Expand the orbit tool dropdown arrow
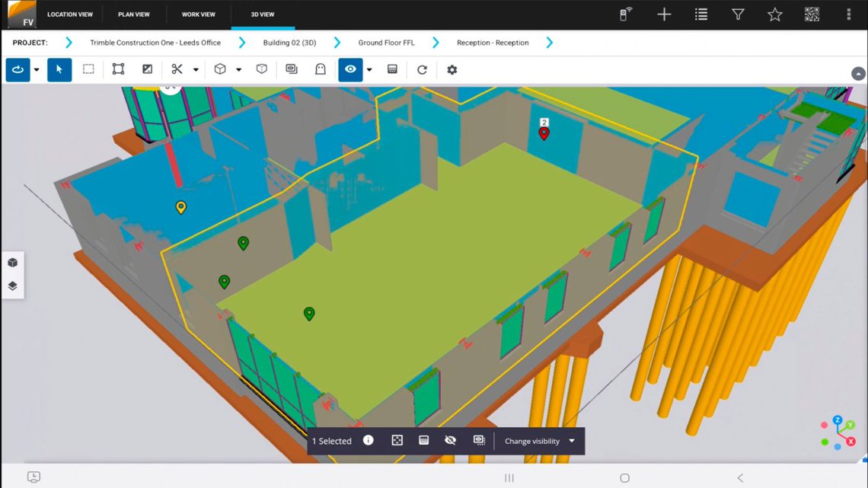 tap(36, 69)
